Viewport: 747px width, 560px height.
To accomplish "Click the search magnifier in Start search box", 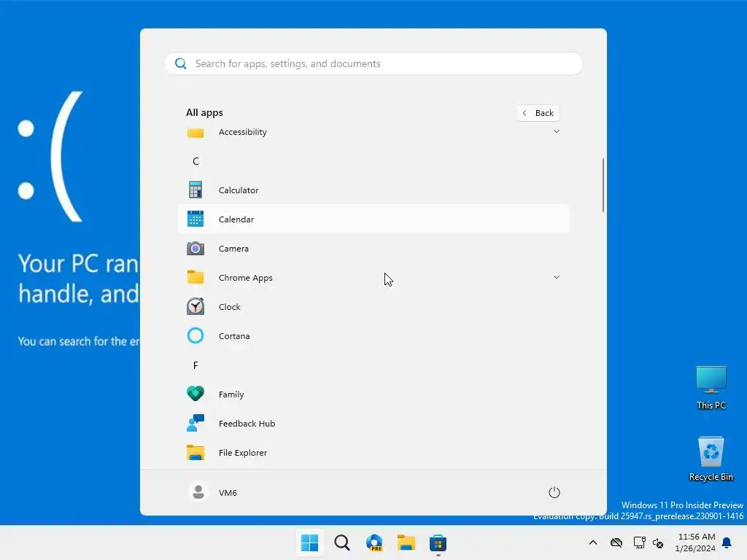I will pos(181,63).
